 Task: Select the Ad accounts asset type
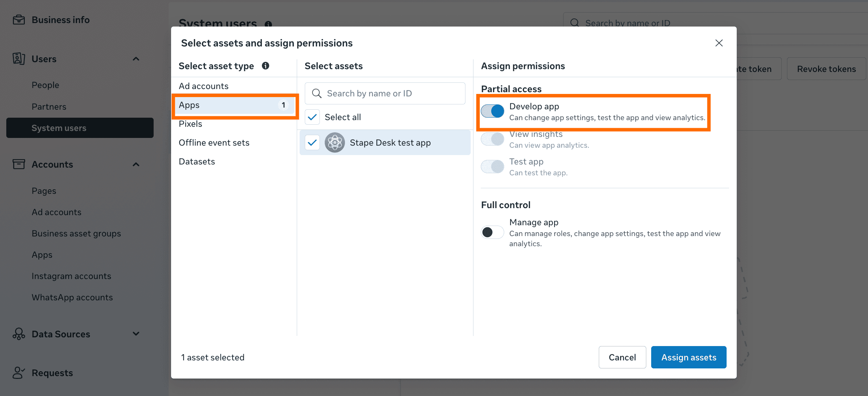click(x=204, y=86)
